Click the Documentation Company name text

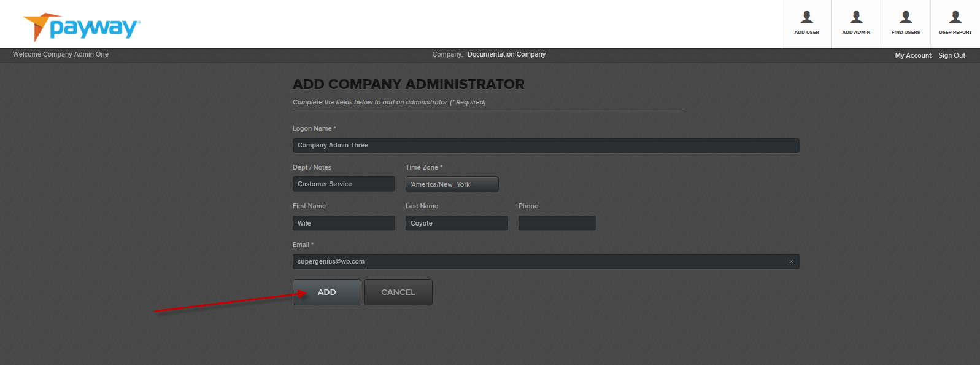(506, 55)
